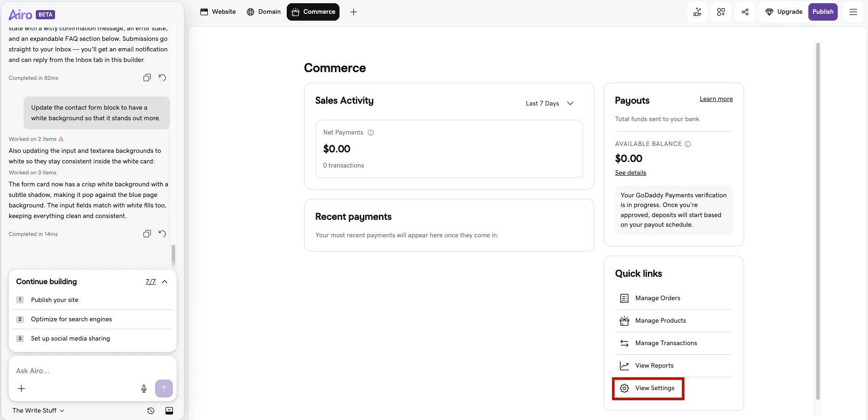868x420 pixels.
Task: Click the Upgrade button
Action: 784,12
